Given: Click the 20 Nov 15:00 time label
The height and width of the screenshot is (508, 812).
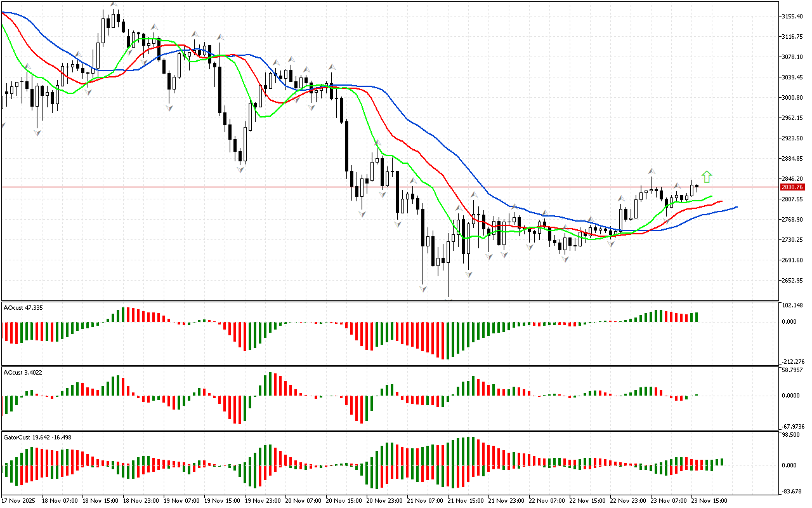Looking at the screenshot, I should pyautogui.click(x=344, y=500).
